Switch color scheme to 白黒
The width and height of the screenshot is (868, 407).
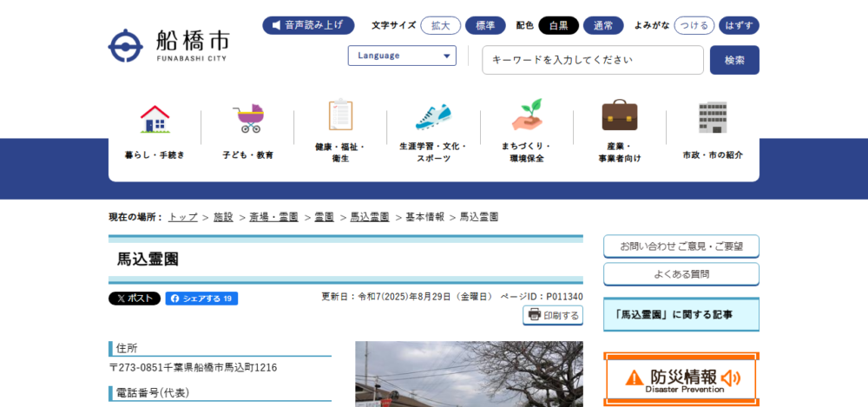pyautogui.click(x=558, y=25)
